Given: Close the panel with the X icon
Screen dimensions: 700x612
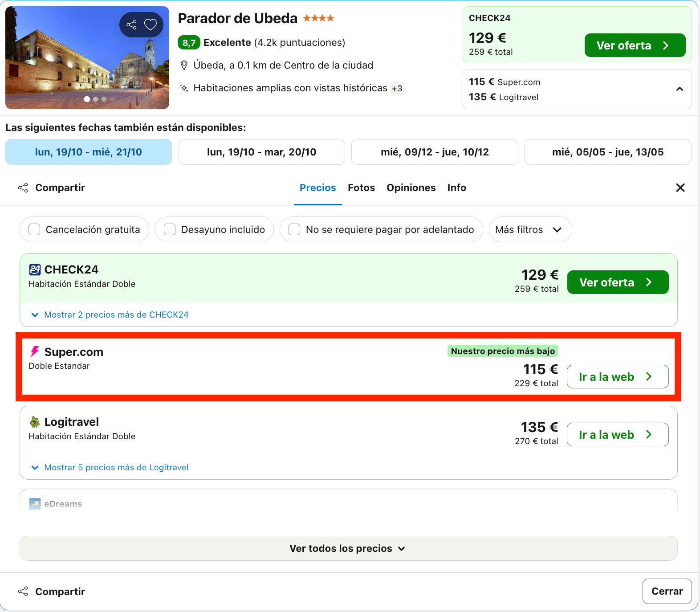Looking at the screenshot, I should (680, 188).
